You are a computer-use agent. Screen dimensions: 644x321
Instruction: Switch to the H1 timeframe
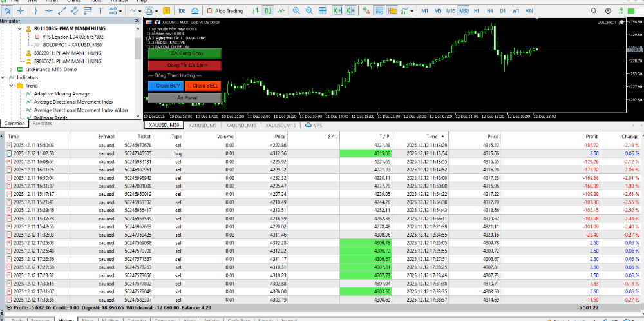coord(478,11)
